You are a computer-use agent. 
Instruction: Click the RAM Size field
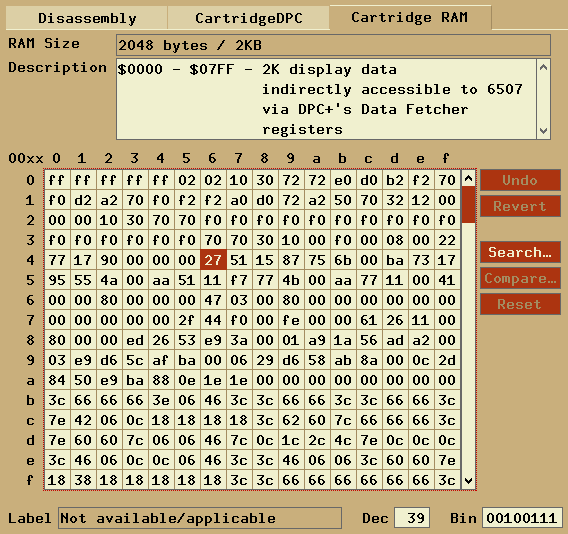pos(333,45)
